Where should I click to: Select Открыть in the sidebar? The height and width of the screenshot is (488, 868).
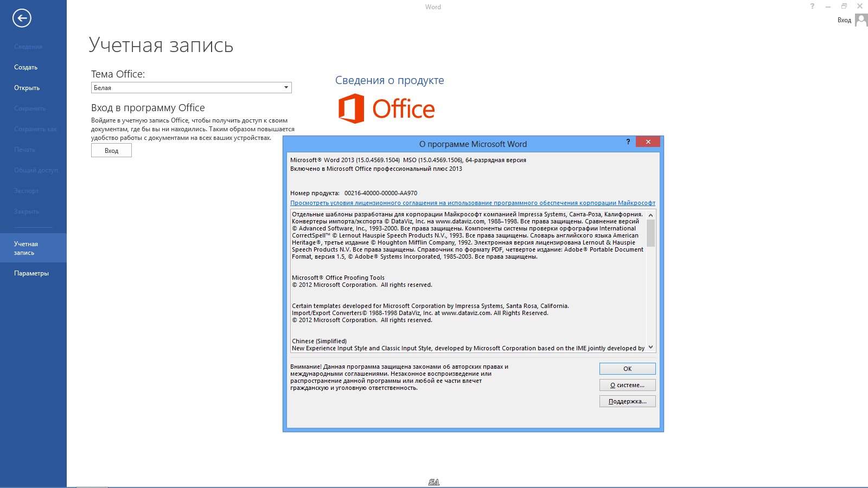[27, 88]
